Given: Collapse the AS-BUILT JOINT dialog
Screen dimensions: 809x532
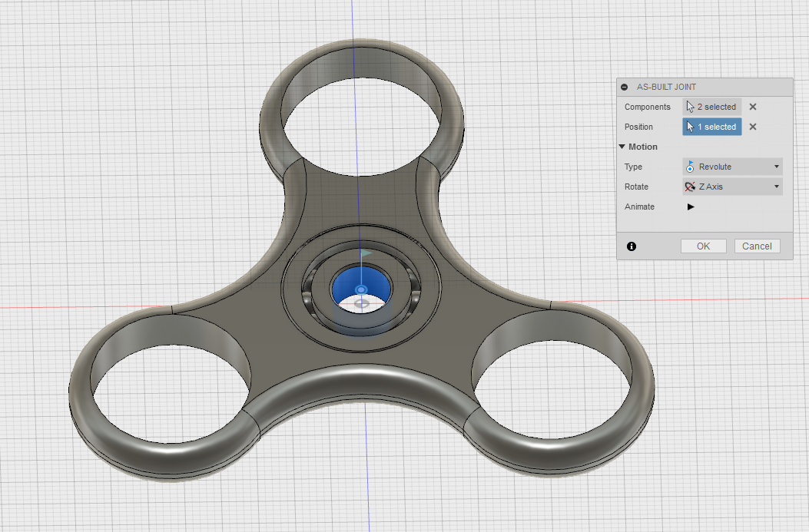Looking at the screenshot, I should (625, 87).
